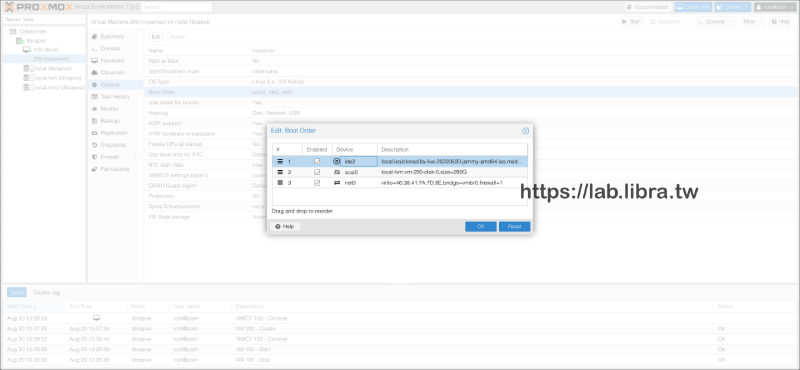Click the Start VM button
Screen dimensions: 800x370
tap(632, 22)
